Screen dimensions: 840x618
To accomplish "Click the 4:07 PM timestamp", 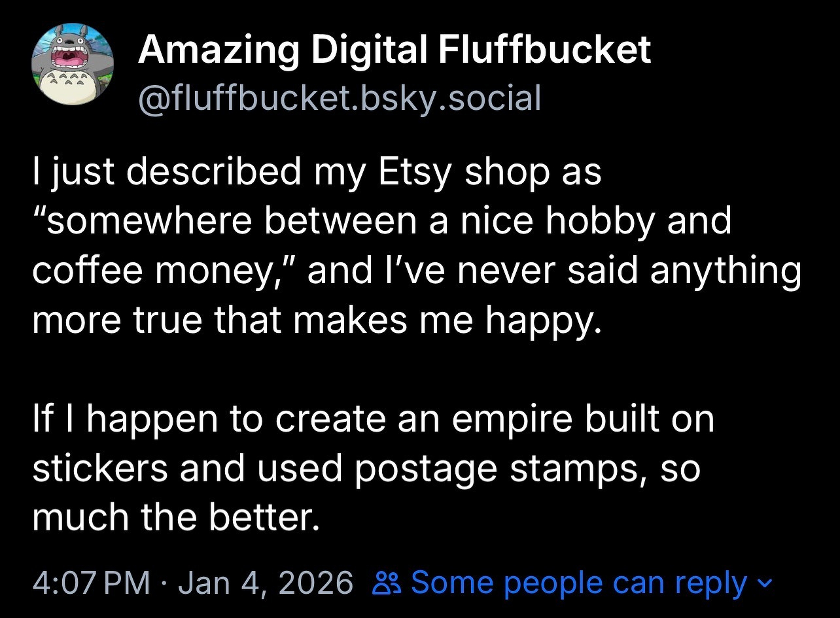I will pyautogui.click(x=91, y=583).
